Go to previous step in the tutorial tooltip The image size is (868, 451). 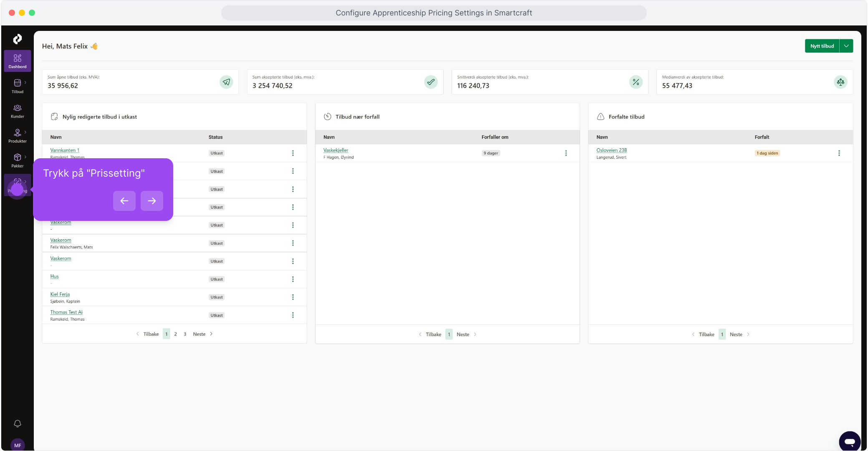[124, 201]
